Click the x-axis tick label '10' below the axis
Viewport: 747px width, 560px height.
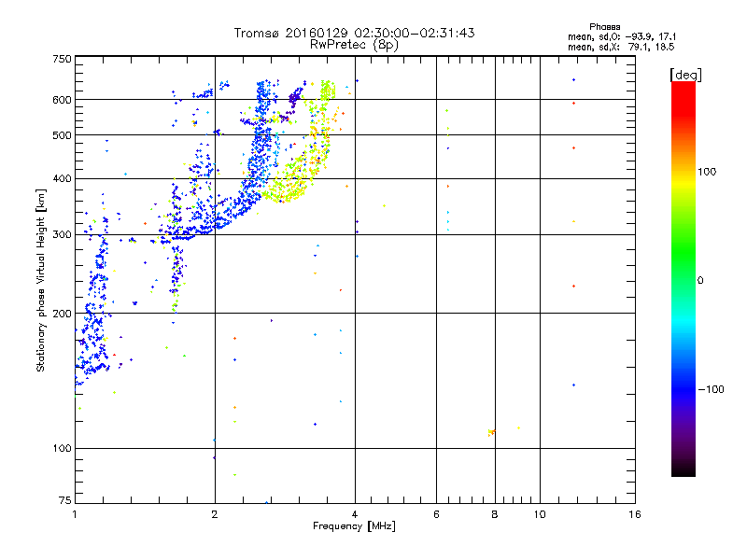[x=540, y=514]
